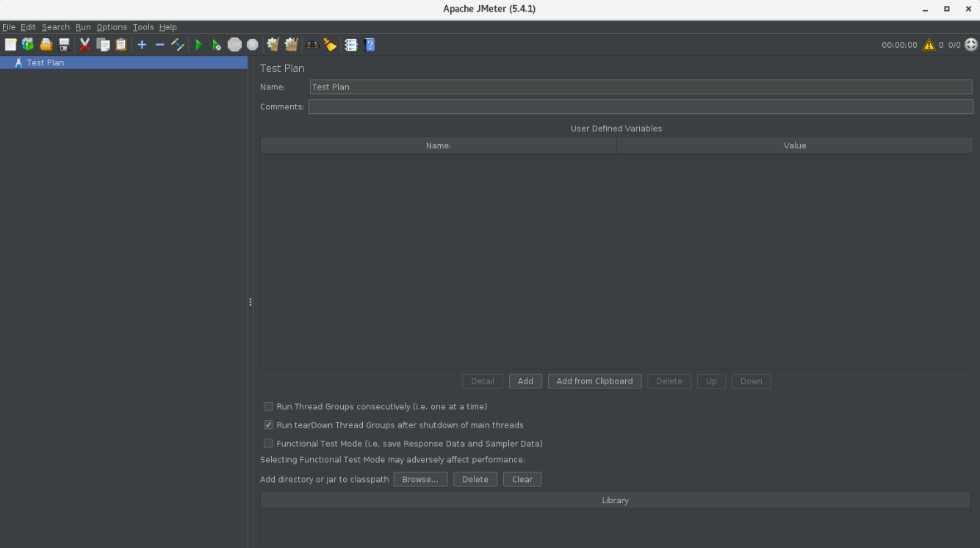Click the Cut scissors icon
Viewport: 980px width, 548px height.
(84, 45)
